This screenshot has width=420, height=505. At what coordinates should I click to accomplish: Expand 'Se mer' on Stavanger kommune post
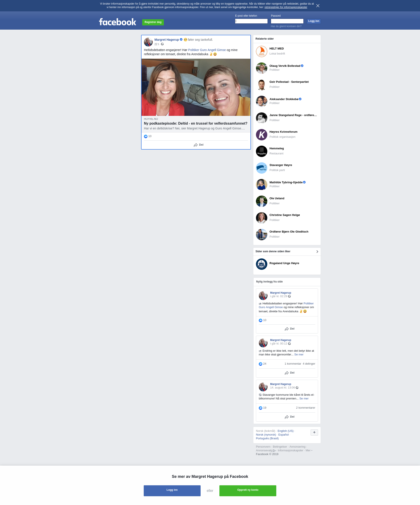pyautogui.click(x=304, y=399)
